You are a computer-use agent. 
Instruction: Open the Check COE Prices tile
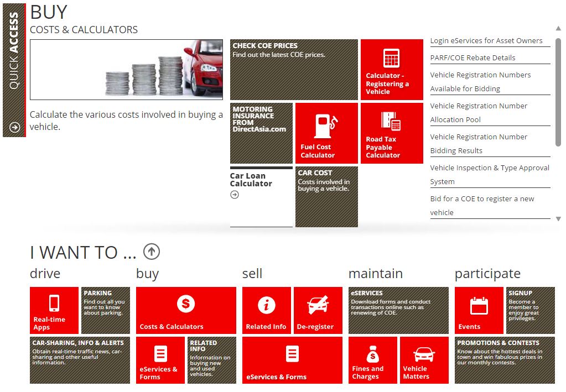click(x=294, y=70)
